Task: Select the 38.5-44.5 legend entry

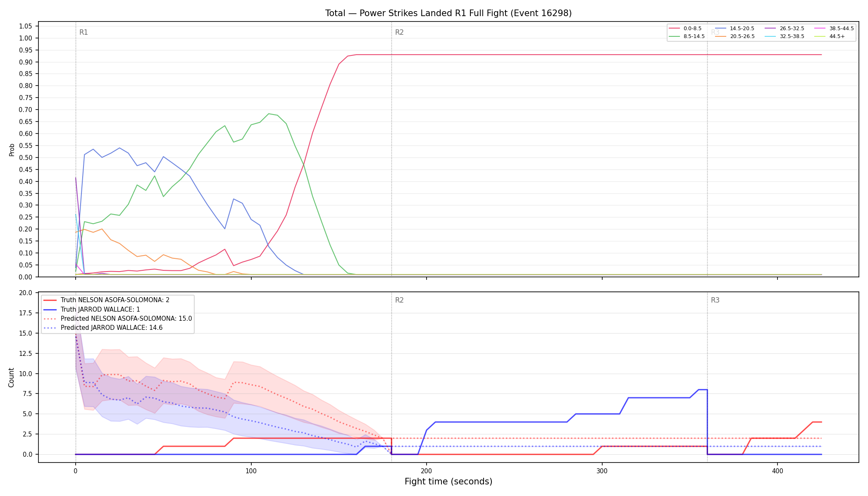Action: coord(835,29)
